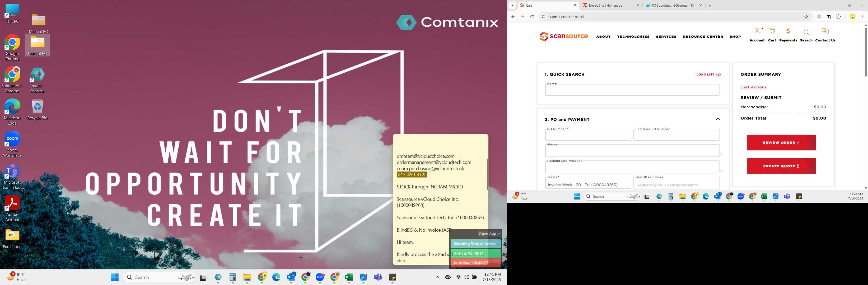Select the highlighted Manual PO folder
This screenshot has height=285, width=868.
(38, 45)
